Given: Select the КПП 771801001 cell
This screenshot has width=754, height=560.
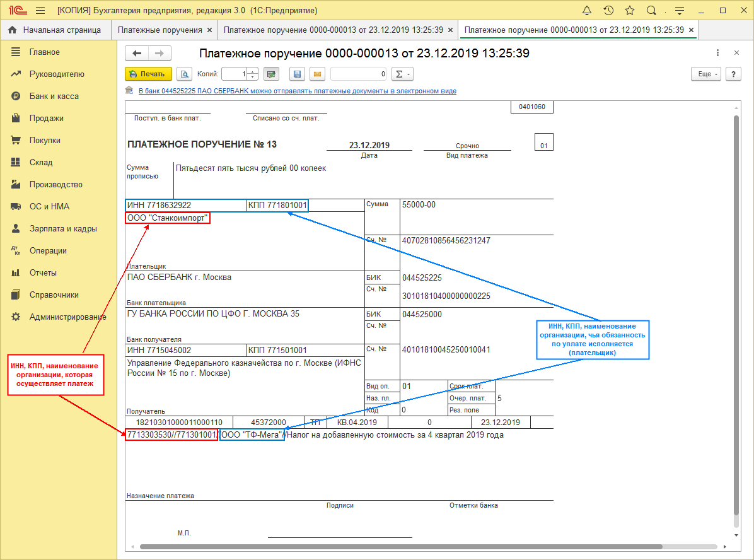Looking at the screenshot, I should point(277,206).
